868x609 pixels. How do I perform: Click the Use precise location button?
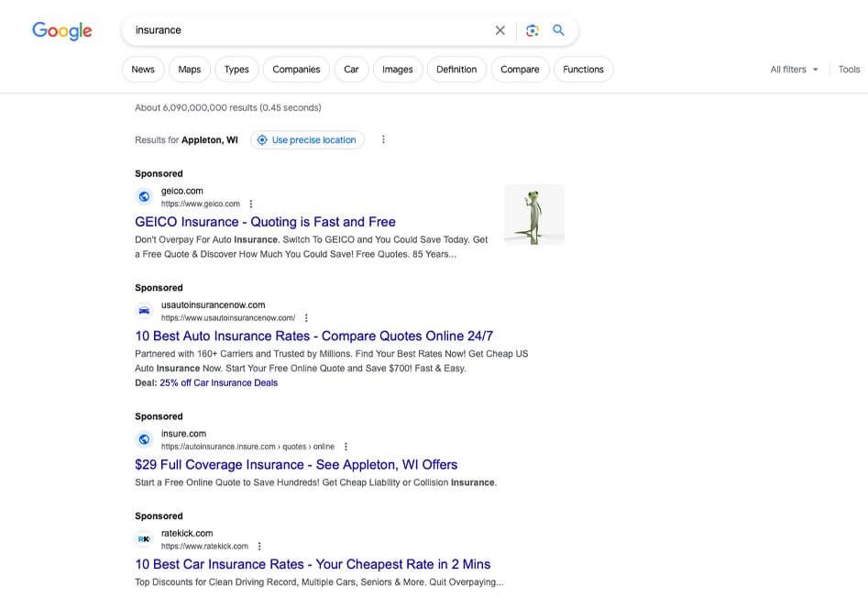pos(307,140)
